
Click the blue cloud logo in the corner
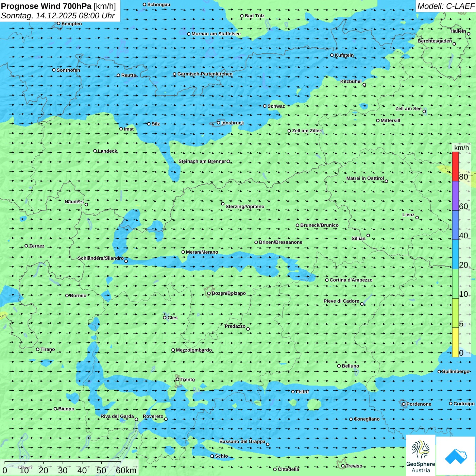[456, 456]
